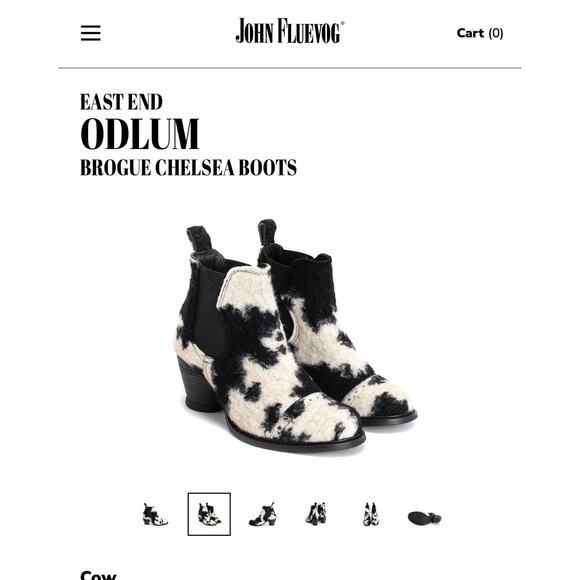Click the right boot's toe cap in image
Image resolution: width=580 pixels, height=580 pixels.
click(x=381, y=399)
